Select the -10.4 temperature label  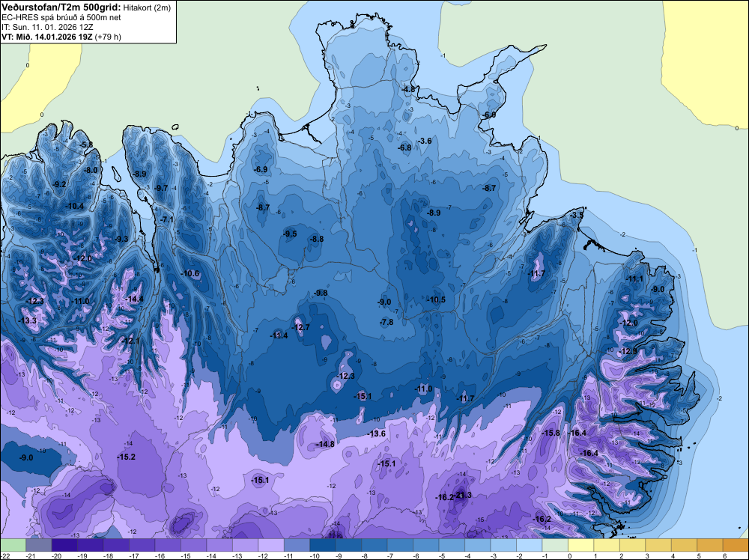[74, 206]
